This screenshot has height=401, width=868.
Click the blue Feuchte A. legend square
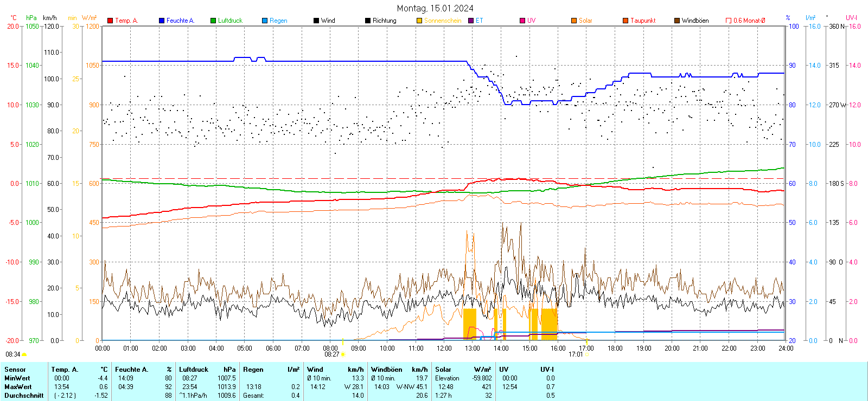tap(162, 21)
